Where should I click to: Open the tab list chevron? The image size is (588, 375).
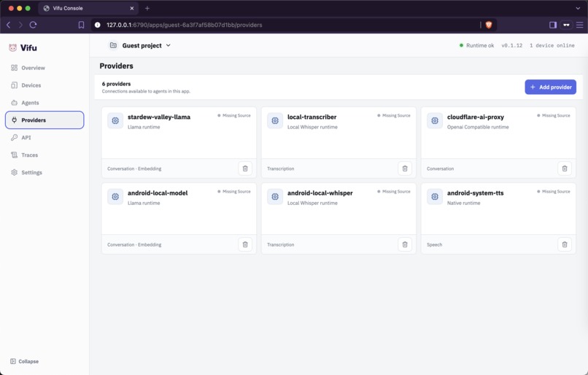pyautogui.click(x=578, y=8)
